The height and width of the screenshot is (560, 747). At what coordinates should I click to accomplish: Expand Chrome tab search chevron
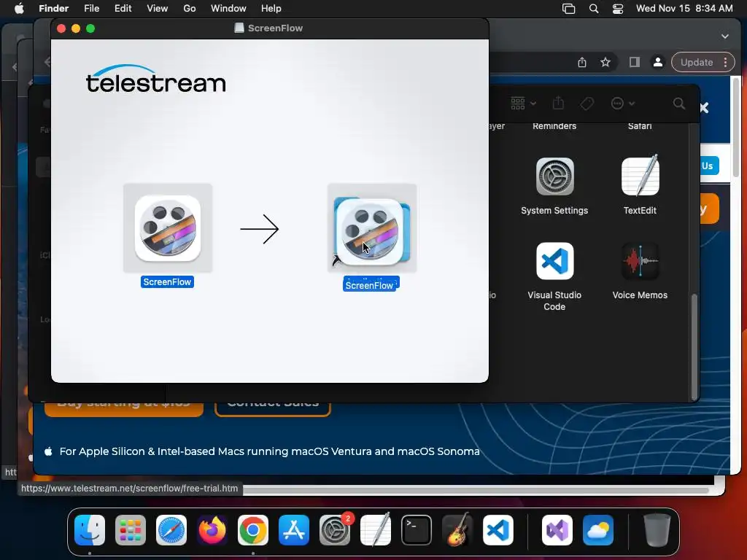(x=724, y=36)
